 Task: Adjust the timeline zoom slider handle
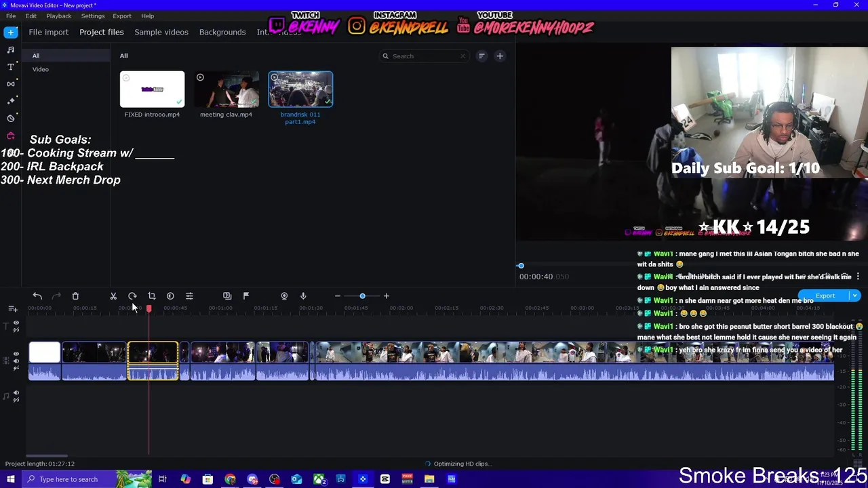(x=362, y=296)
